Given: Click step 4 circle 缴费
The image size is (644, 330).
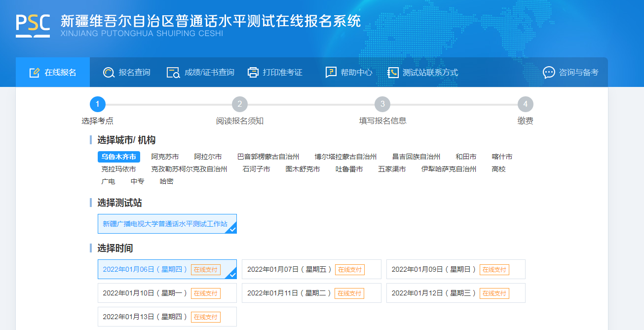Looking at the screenshot, I should (x=525, y=104).
